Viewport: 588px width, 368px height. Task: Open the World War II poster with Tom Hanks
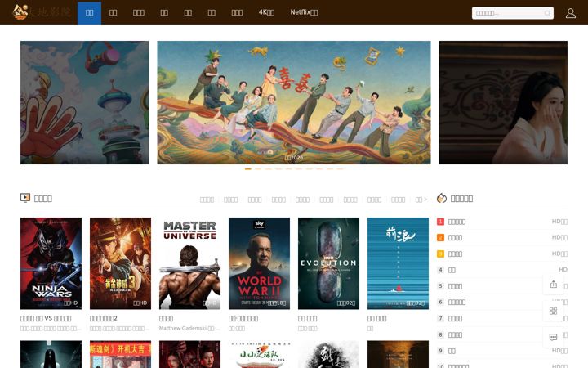click(259, 263)
